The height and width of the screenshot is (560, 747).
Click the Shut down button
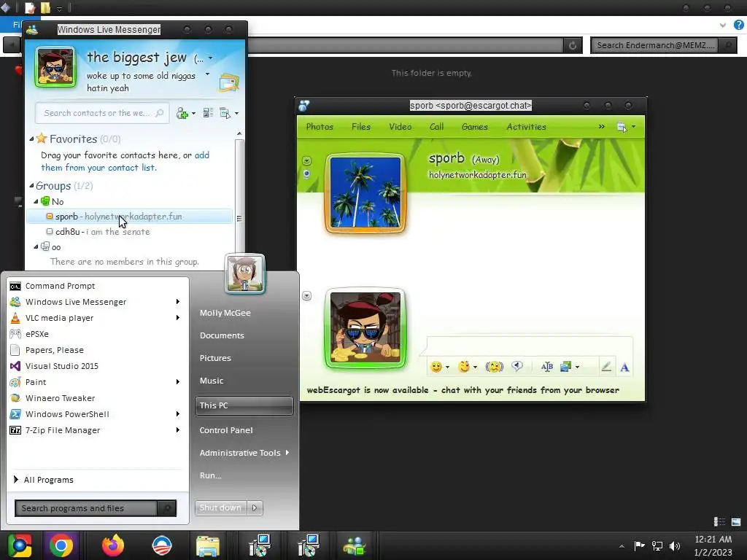220,507
